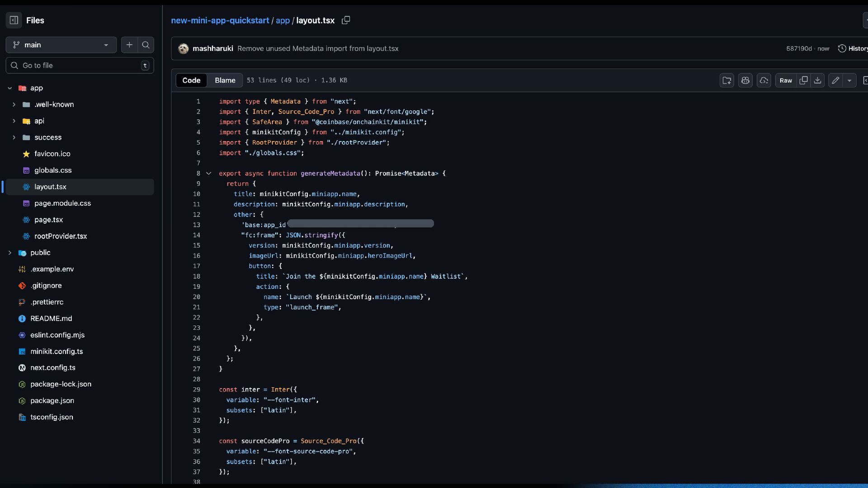Open Spark folder icon in toolbar
Image resolution: width=868 pixels, height=488 pixels.
tap(726, 80)
